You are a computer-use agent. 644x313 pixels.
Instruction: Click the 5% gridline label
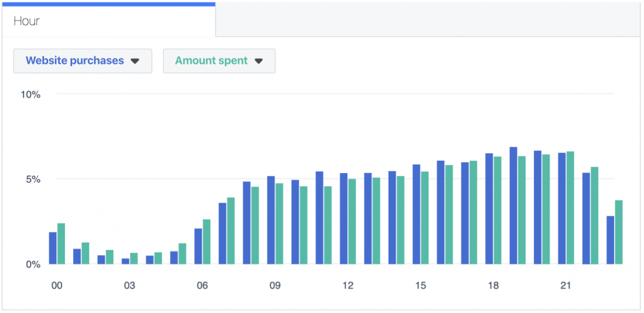tap(33, 179)
